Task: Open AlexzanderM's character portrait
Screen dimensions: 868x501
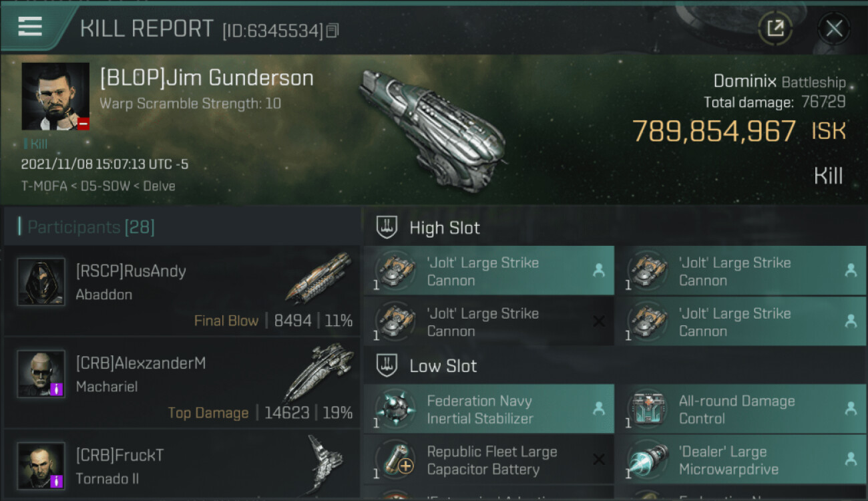Action: (41, 373)
